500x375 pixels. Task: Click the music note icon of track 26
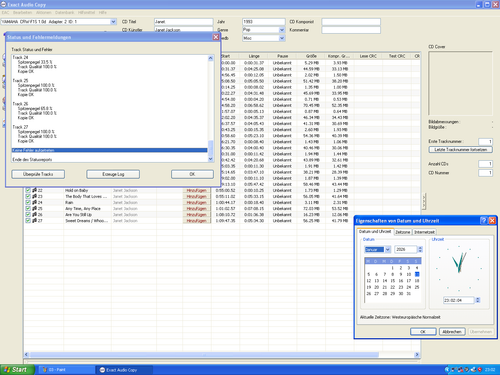[34, 215]
